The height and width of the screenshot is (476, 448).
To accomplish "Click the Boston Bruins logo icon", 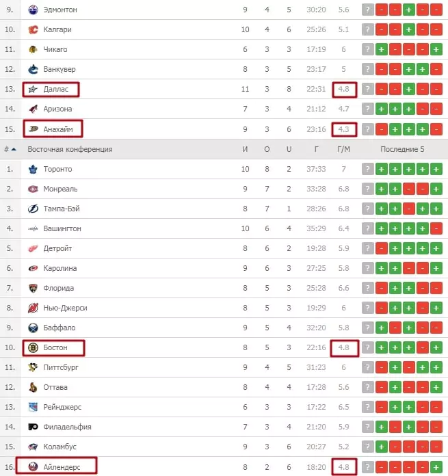I will point(33,347).
